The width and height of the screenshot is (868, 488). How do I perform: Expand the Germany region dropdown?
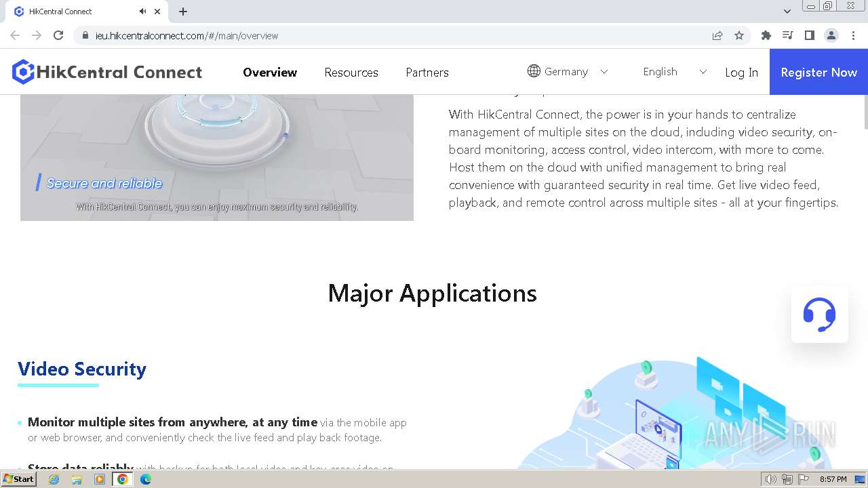(x=604, y=72)
